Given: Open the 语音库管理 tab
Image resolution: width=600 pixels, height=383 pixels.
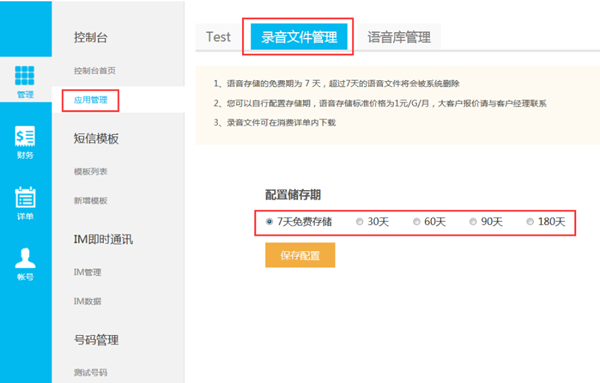Looking at the screenshot, I should pyautogui.click(x=399, y=37).
